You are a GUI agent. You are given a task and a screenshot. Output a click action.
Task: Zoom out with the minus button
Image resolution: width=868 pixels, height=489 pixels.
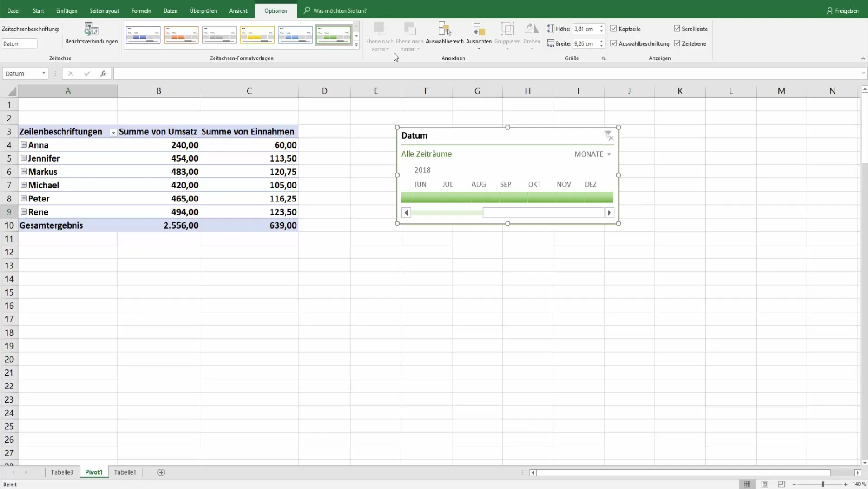[x=794, y=484]
